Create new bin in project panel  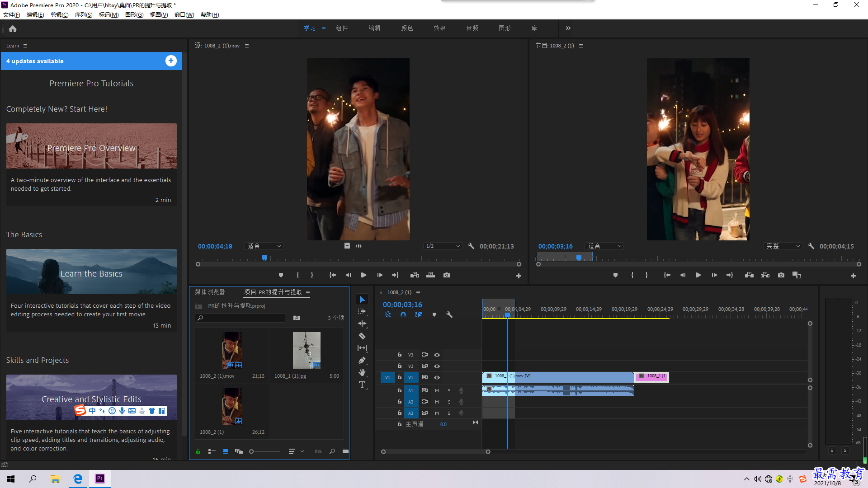pos(345,451)
